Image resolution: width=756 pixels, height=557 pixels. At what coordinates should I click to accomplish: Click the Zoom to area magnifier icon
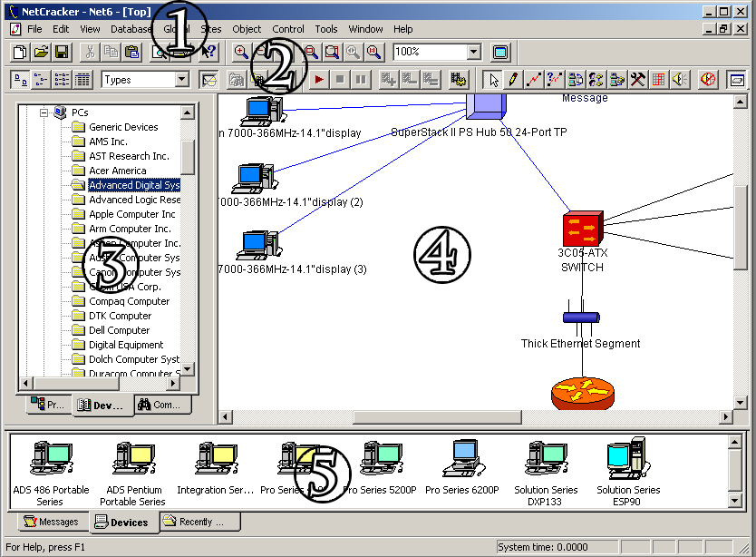point(332,52)
